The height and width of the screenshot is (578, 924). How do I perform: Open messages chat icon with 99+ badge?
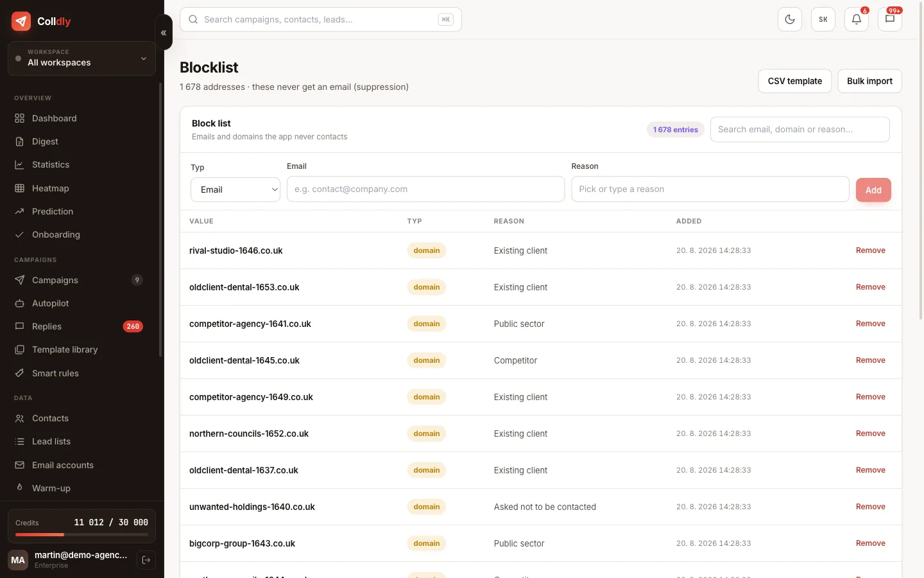[890, 19]
